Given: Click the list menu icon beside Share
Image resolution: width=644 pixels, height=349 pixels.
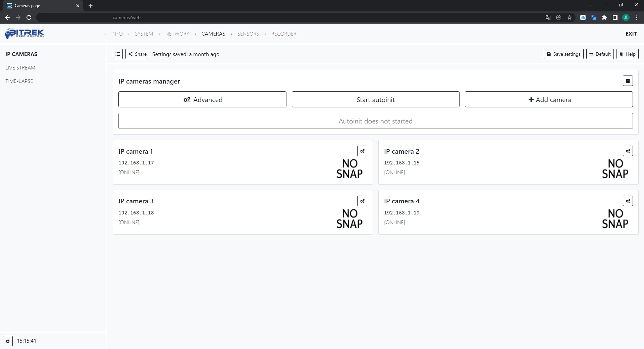Looking at the screenshot, I should coord(117,54).
